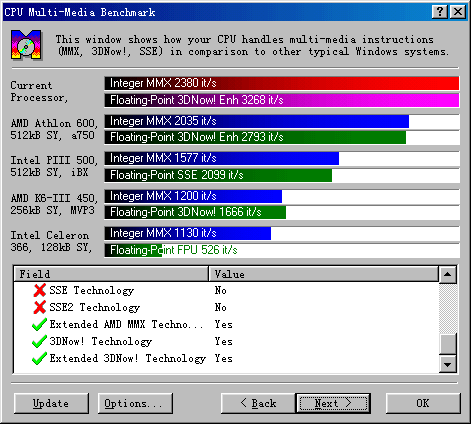The height and width of the screenshot is (424, 471).
Task: Open the Options dialog
Action: point(135,403)
